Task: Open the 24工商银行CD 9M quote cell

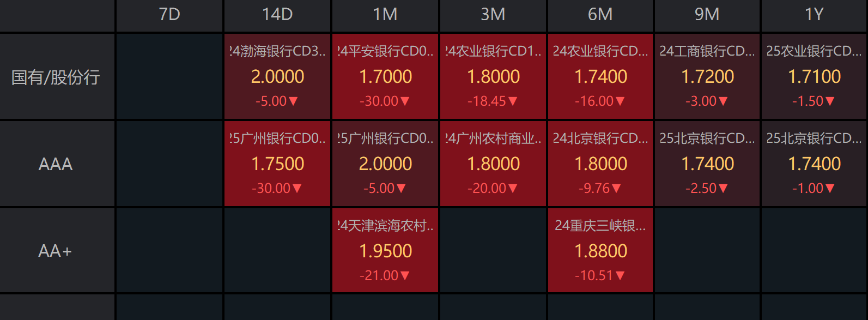Action: point(707,76)
